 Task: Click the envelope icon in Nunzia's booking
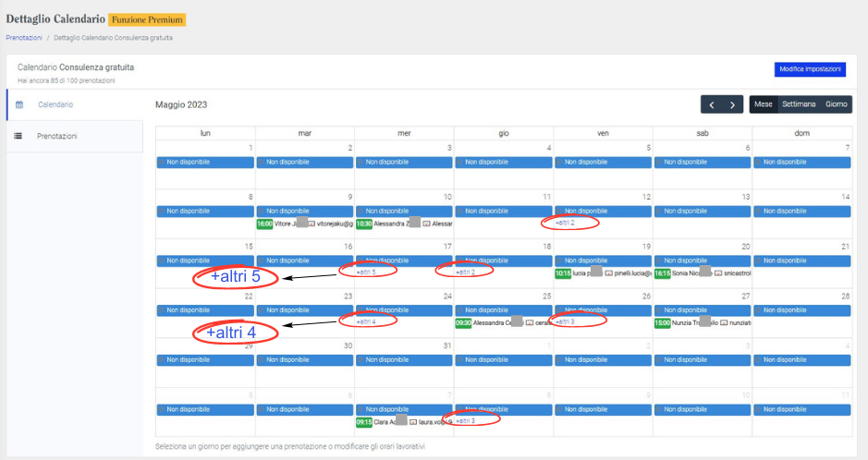724,323
